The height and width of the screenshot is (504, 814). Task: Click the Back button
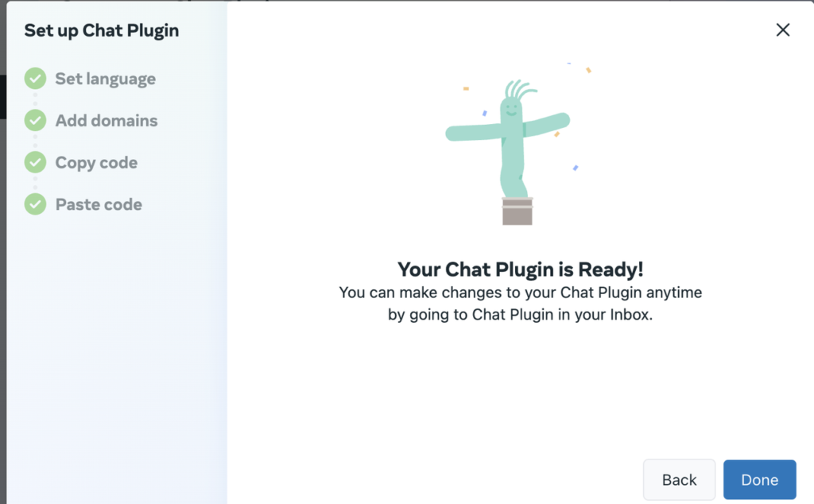click(x=679, y=479)
